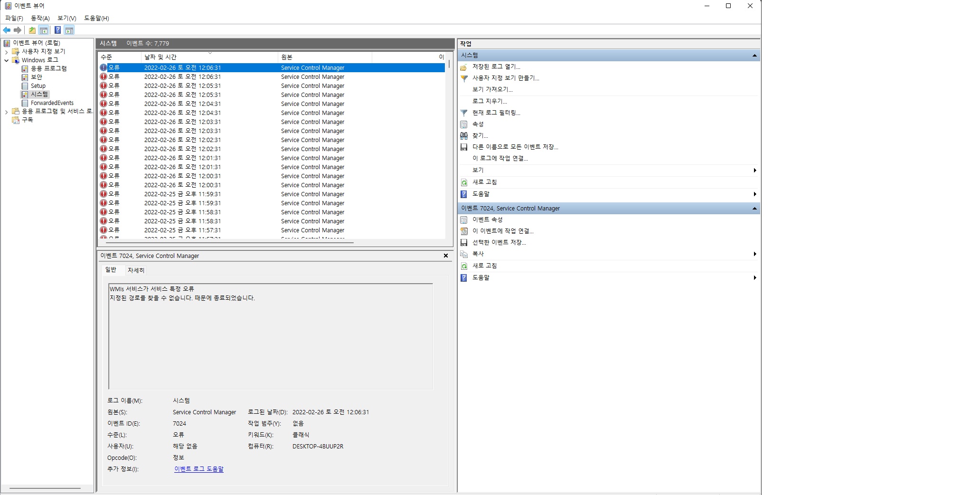
Task: Click 다른 이름으로 모든 이벤트 저장
Action: tap(515, 147)
